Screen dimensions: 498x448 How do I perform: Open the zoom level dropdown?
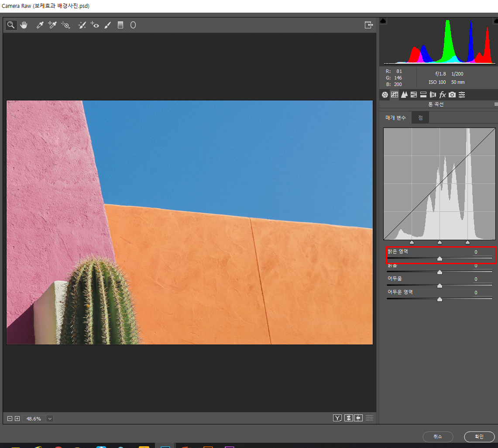coord(50,418)
